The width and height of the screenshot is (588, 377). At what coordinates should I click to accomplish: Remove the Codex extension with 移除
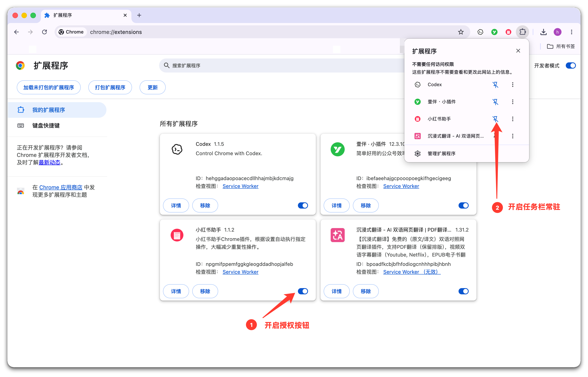tap(205, 205)
